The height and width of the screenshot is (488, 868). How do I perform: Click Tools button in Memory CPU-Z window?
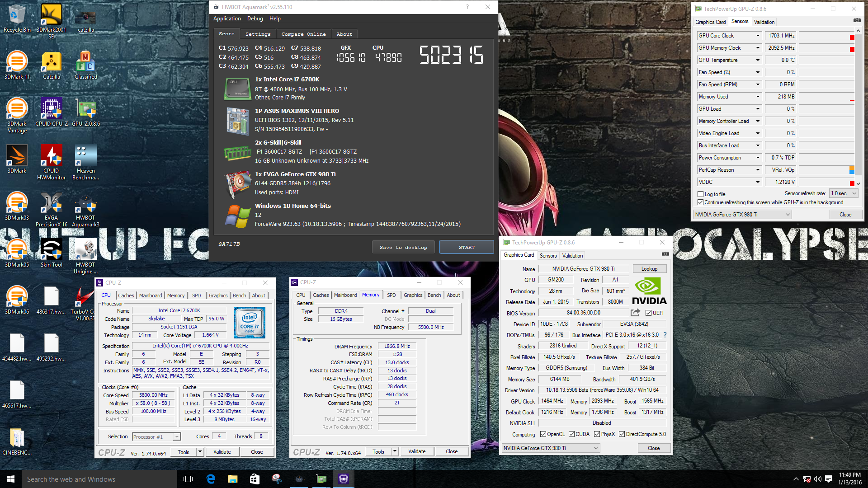click(378, 451)
